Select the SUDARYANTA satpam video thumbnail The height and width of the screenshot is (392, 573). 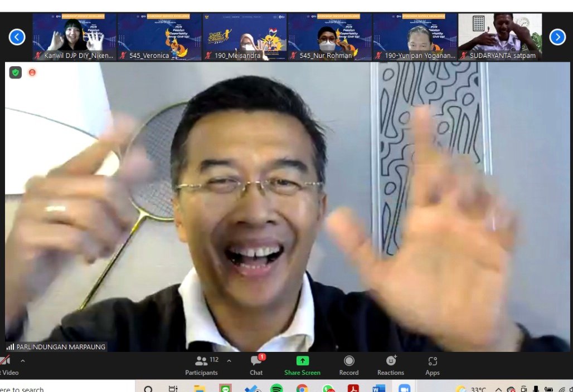pyautogui.click(x=499, y=37)
